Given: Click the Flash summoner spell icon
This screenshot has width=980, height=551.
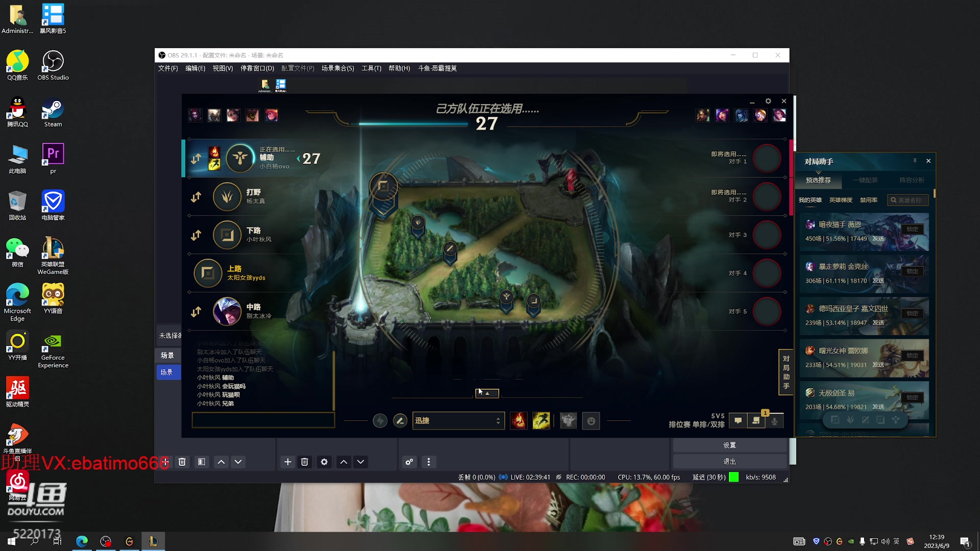Looking at the screenshot, I should point(541,421).
